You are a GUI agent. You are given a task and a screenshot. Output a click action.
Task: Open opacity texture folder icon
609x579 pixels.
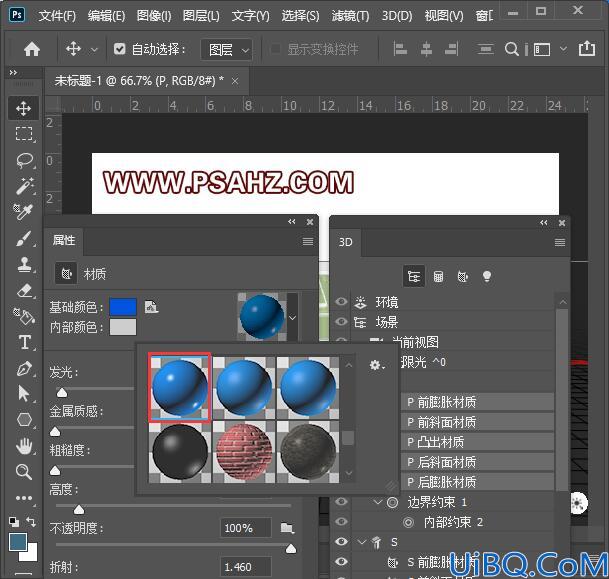pyautogui.click(x=287, y=528)
